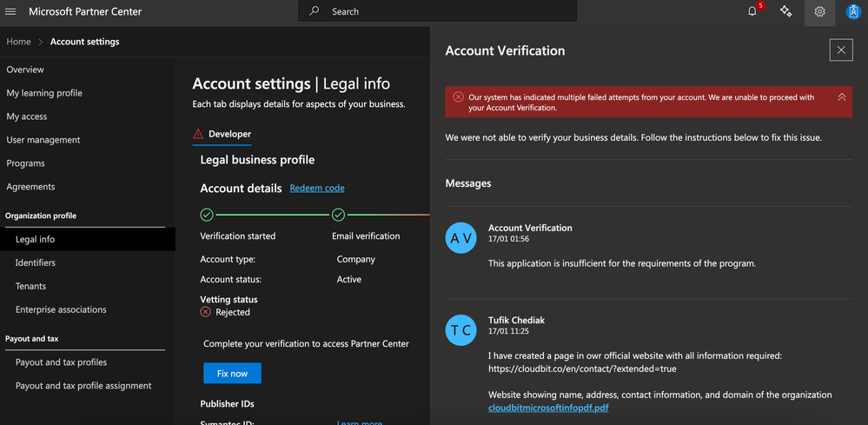Viewport: 868px width, 425px height.
Task: Open the user account avatar
Action: pyautogui.click(x=853, y=11)
